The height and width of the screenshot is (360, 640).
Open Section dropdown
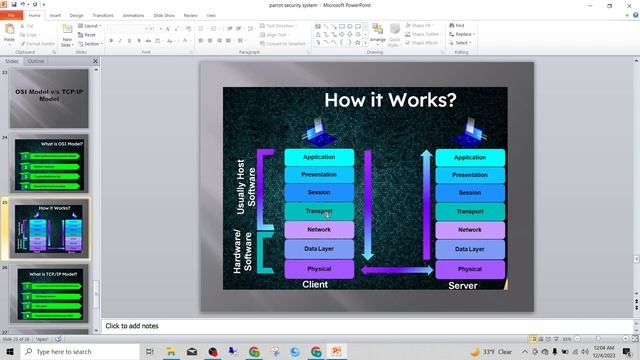(89, 44)
